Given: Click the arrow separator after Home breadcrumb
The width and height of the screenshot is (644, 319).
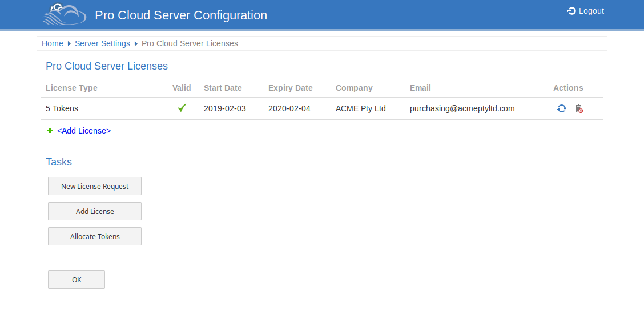Looking at the screenshot, I should pyautogui.click(x=69, y=43).
